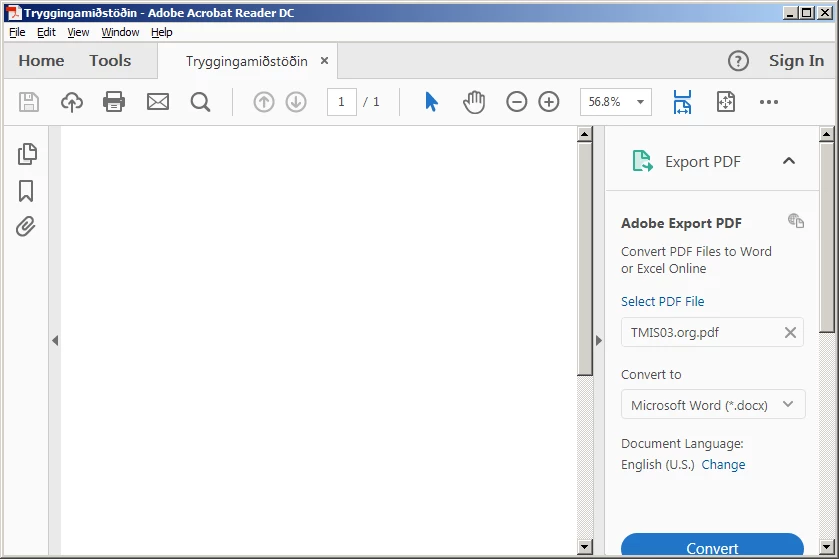This screenshot has width=839, height=559.
Task: Click the Fit to full page icon
Action: [x=726, y=102]
